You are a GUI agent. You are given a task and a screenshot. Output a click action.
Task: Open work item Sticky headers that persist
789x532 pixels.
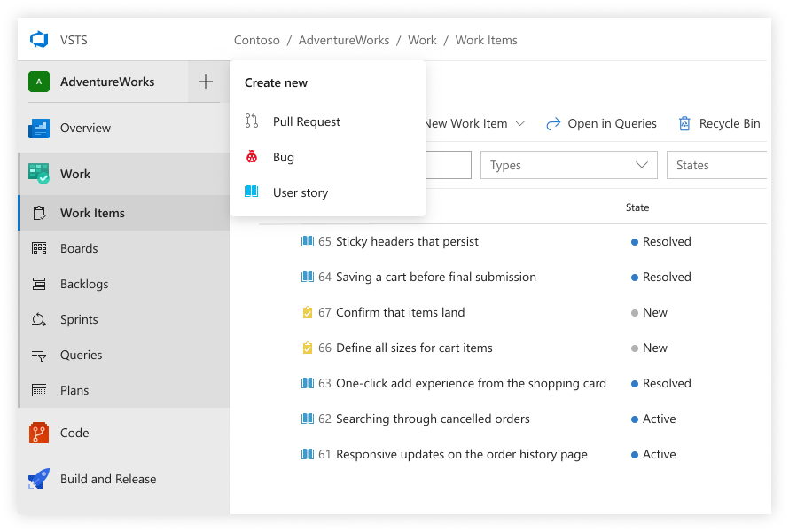tap(407, 241)
